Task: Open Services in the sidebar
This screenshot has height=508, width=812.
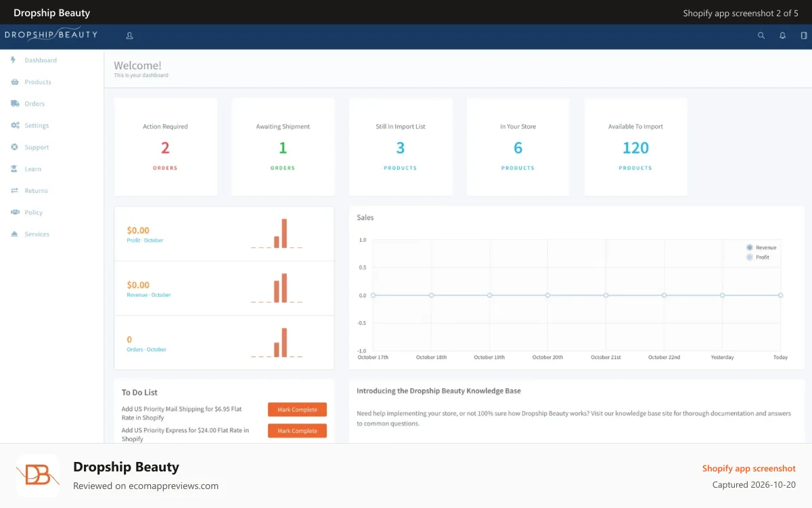Action: 37,234
